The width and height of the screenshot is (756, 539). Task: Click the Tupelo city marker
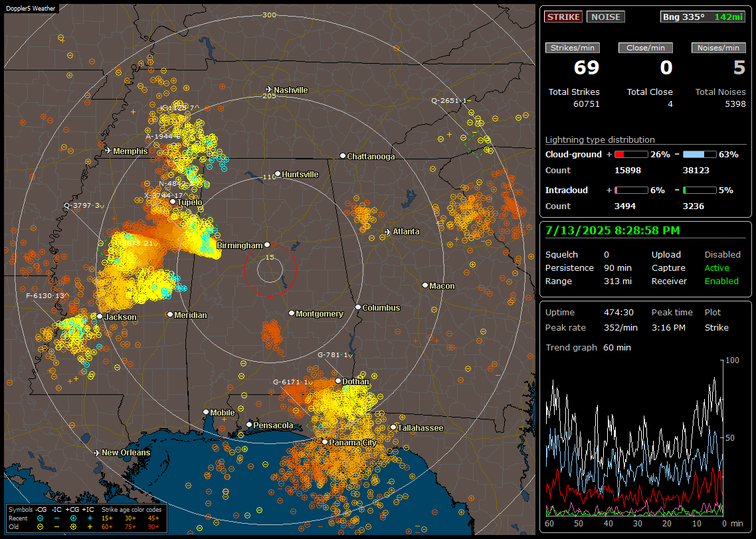[173, 202]
